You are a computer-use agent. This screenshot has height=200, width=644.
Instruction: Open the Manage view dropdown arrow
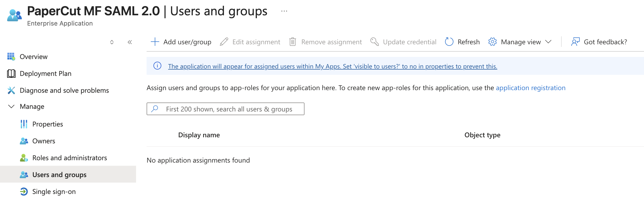[x=548, y=42]
